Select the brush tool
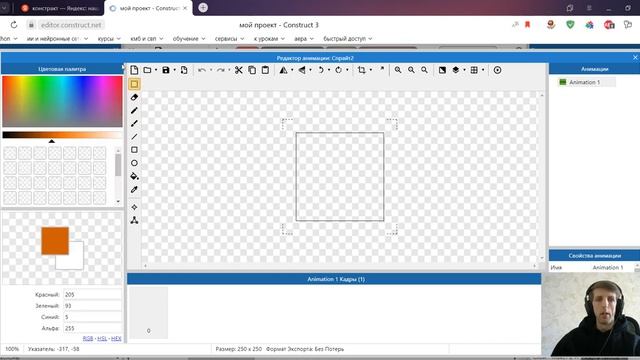 click(x=134, y=123)
